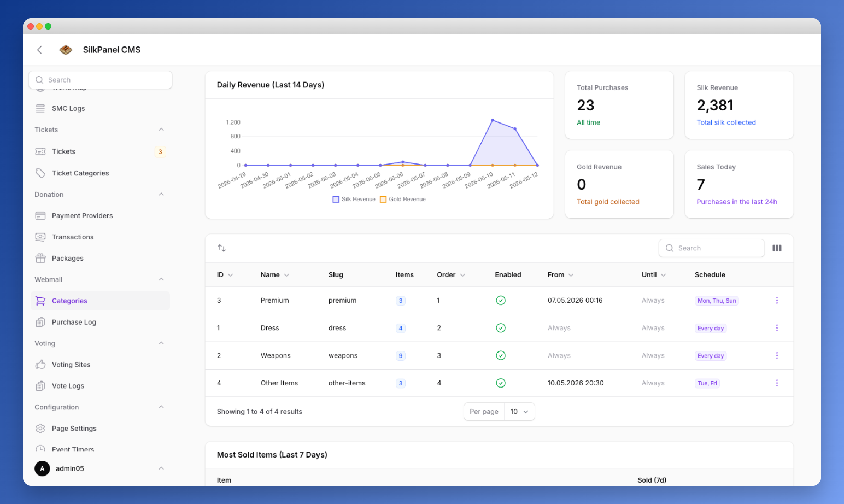Open row actions menu for Weapons
The width and height of the screenshot is (844, 504).
[x=777, y=356]
